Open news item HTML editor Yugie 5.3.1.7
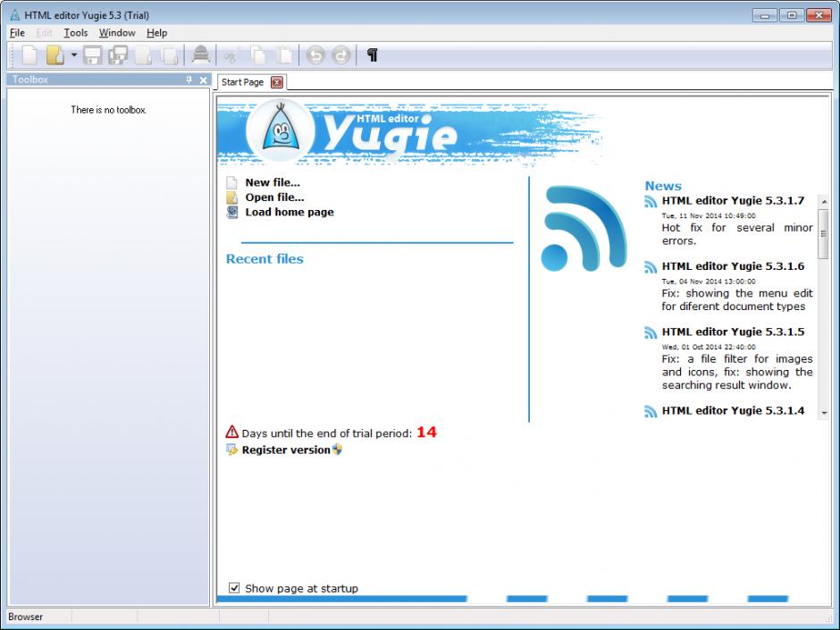The image size is (840, 630). click(x=733, y=201)
